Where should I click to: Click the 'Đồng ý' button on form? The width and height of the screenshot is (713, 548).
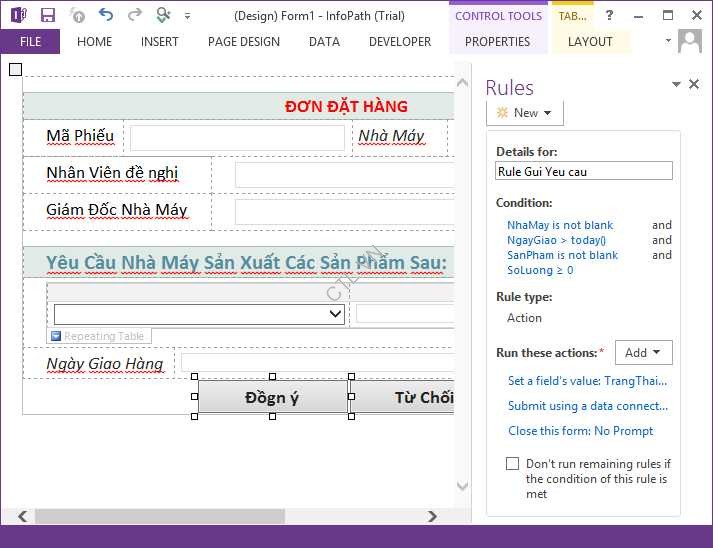tap(272, 398)
